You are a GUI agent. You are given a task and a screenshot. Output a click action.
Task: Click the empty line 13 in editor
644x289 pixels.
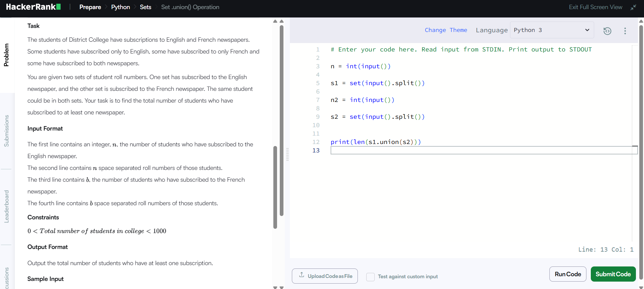tap(484, 150)
